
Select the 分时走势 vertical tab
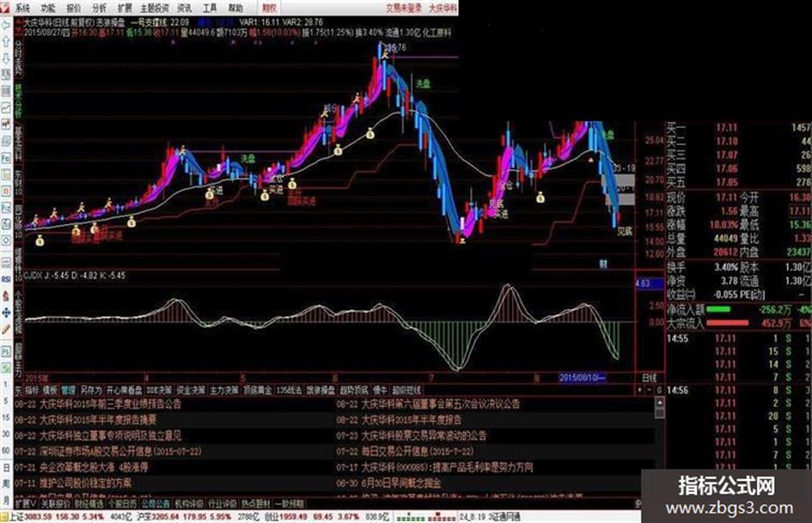18,57
